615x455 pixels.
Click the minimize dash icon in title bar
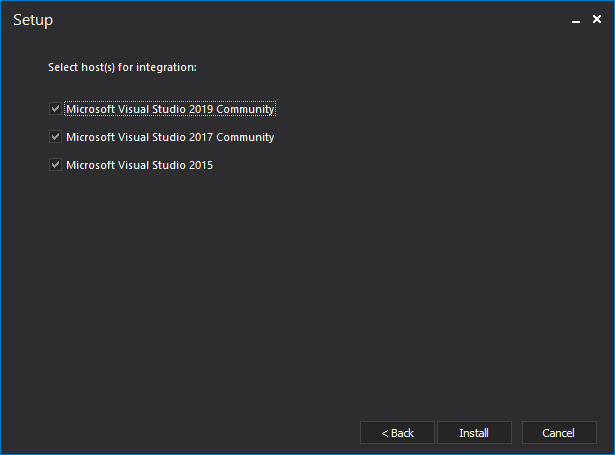point(575,20)
